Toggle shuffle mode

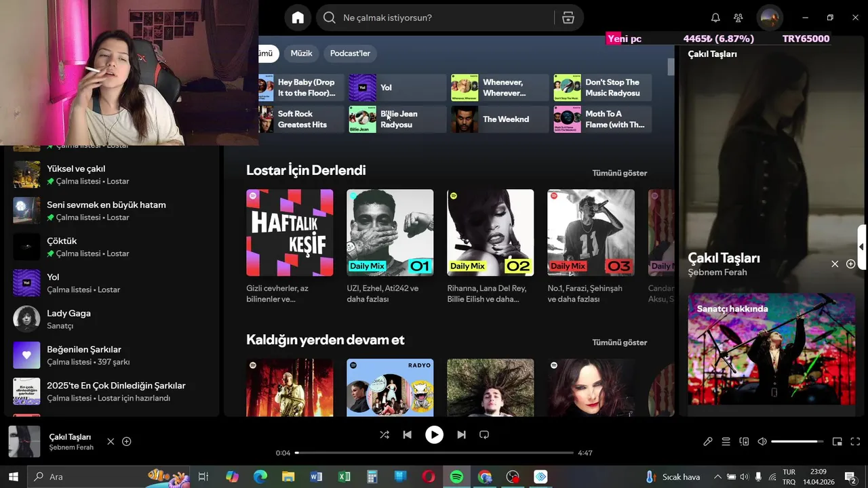click(384, 434)
